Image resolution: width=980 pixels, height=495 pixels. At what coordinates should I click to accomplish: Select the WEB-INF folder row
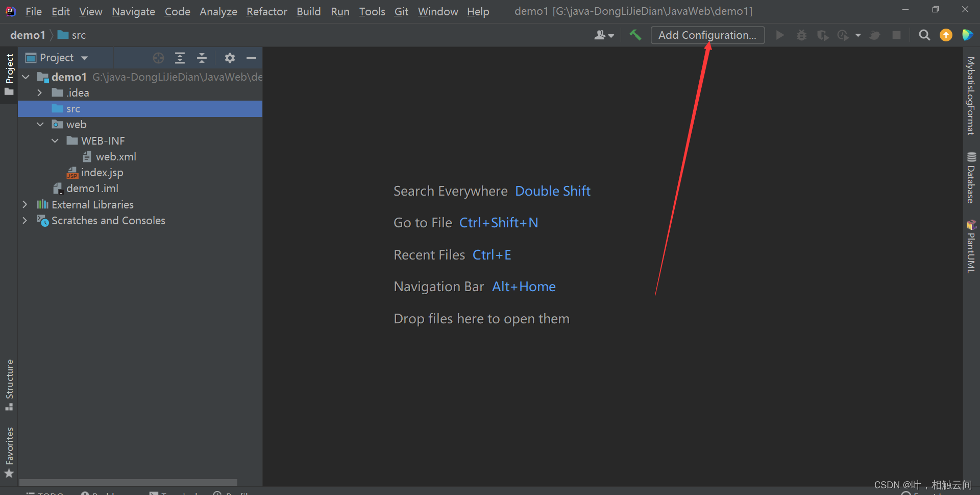pyautogui.click(x=140, y=140)
